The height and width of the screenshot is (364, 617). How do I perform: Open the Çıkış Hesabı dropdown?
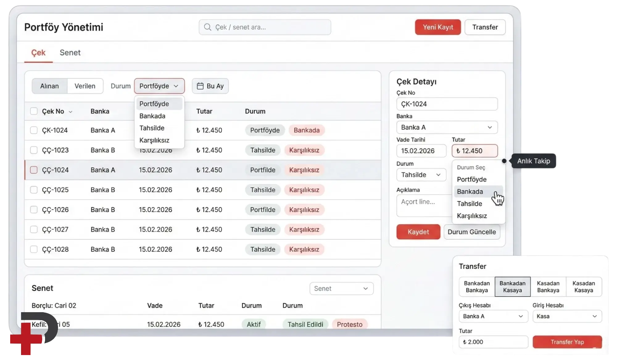point(493,316)
